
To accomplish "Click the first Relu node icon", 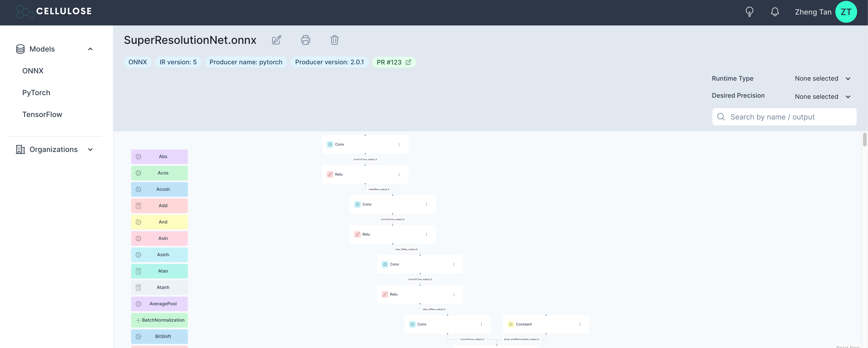I will coord(330,174).
